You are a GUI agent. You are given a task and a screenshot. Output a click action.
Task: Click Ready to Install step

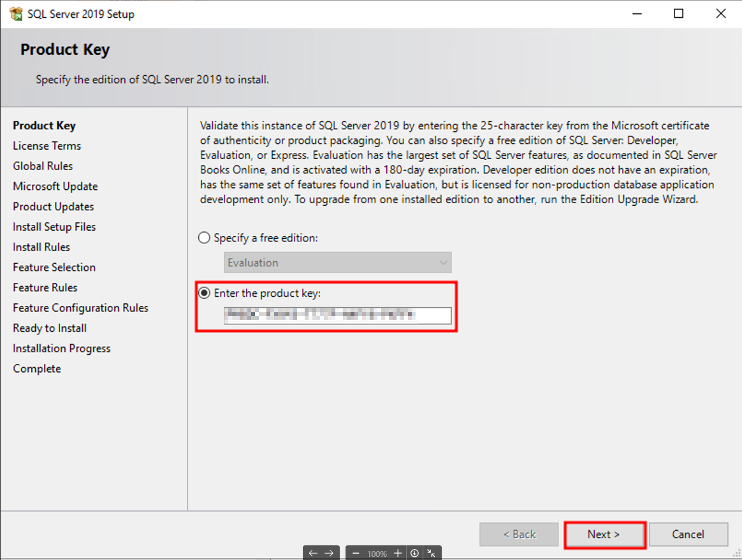tap(50, 328)
